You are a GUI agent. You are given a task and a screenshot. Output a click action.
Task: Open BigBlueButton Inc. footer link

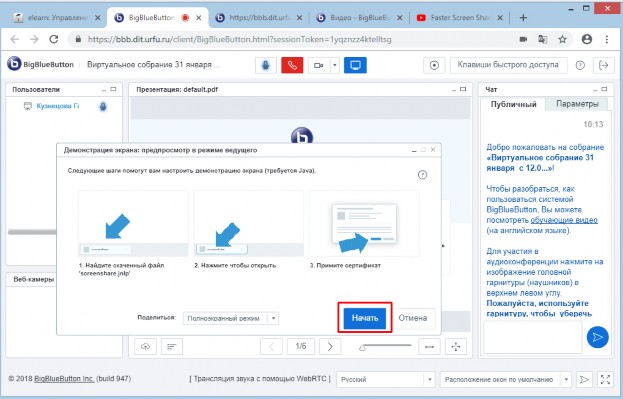coord(64,379)
